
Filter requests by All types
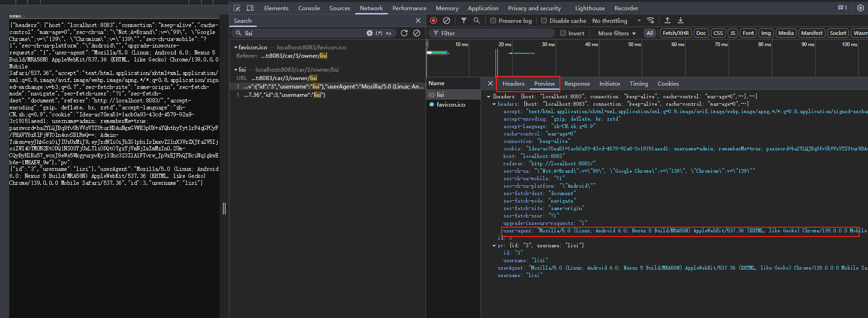(650, 33)
